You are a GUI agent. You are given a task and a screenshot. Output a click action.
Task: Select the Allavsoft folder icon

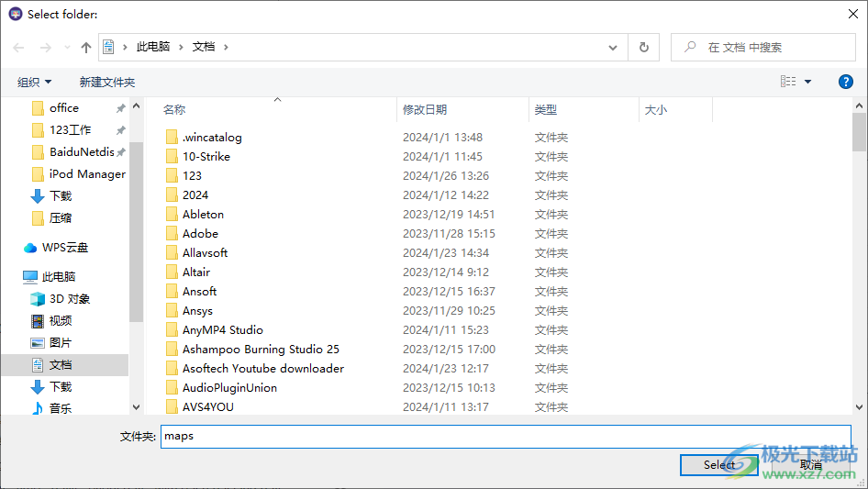coord(172,253)
